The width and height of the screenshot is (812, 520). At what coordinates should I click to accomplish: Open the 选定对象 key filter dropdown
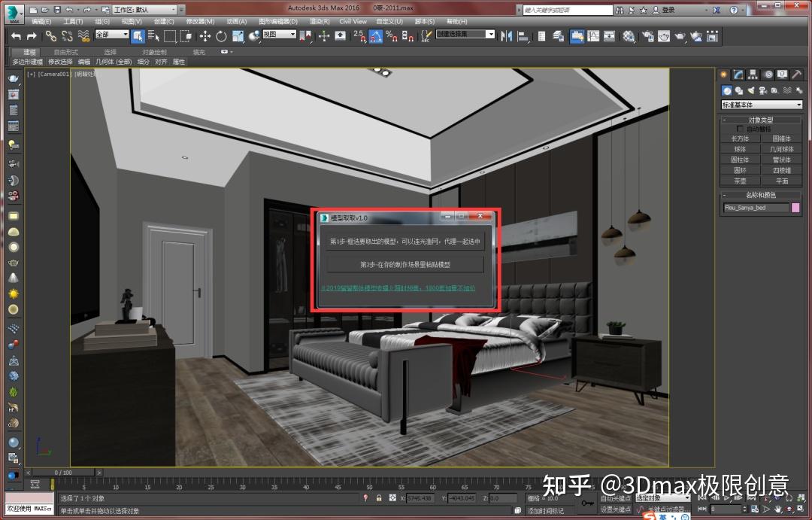(662, 499)
